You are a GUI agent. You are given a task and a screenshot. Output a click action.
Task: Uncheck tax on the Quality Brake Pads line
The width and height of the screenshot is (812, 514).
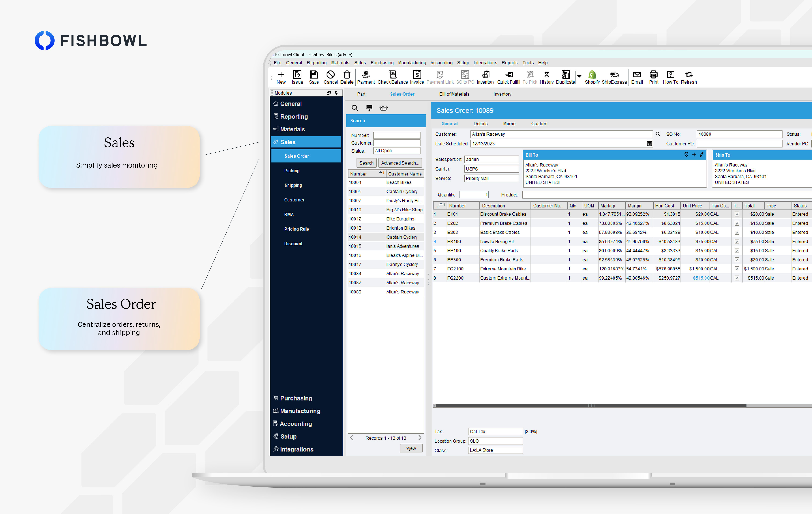(737, 250)
